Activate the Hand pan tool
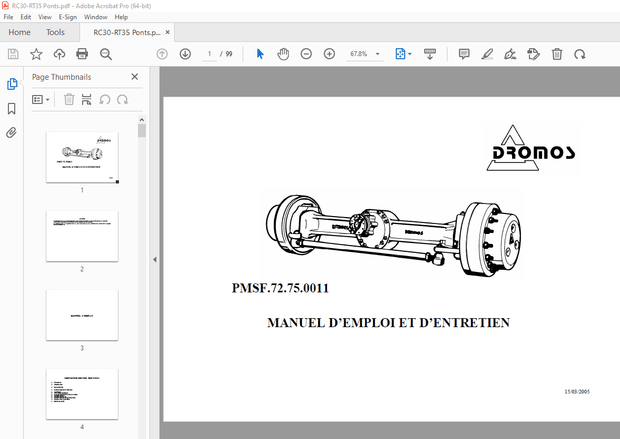This screenshot has height=439, width=620. pyautogui.click(x=283, y=54)
